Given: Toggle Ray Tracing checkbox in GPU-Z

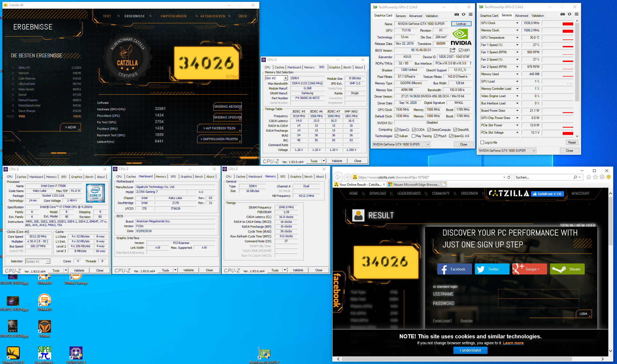Looking at the screenshot, I should pyautogui.click(x=414, y=136).
